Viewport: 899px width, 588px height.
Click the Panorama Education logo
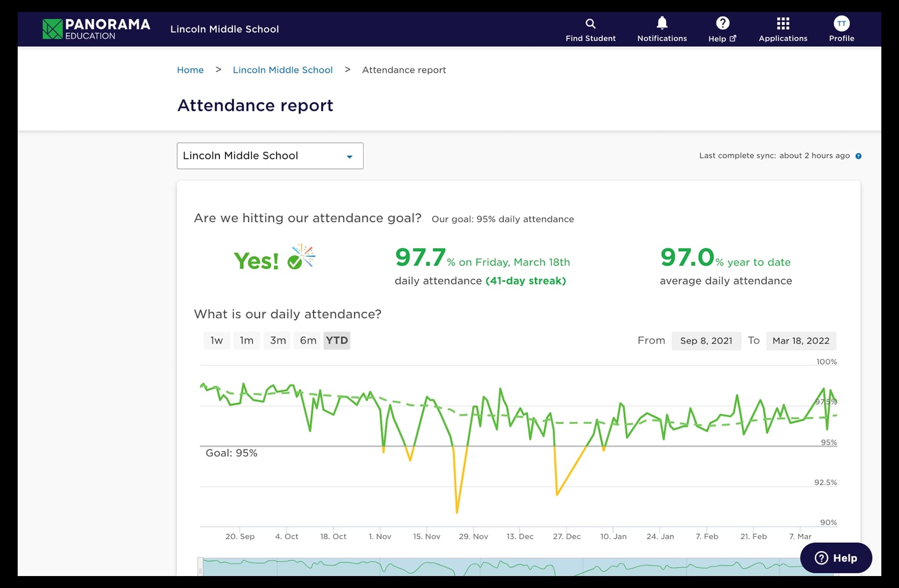coord(96,29)
